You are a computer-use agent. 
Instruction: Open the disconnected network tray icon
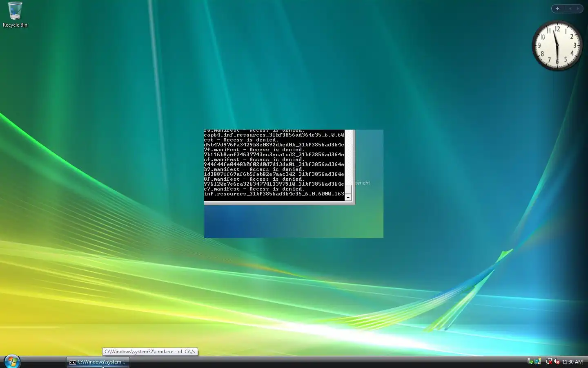pyautogui.click(x=549, y=361)
